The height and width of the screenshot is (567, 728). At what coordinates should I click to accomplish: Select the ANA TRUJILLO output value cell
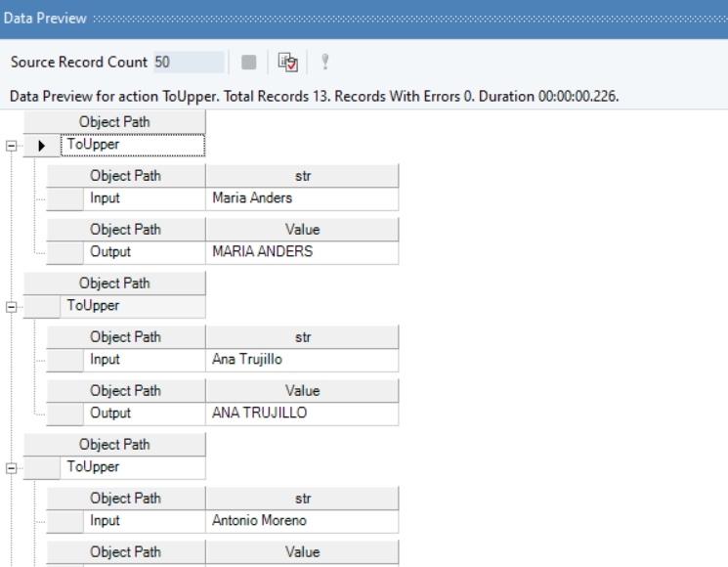coord(302,414)
